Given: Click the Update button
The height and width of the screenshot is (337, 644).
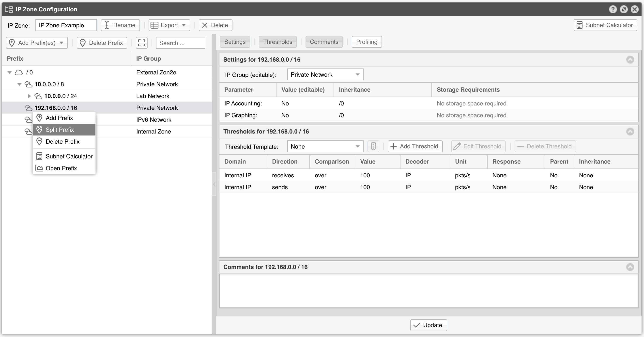Looking at the screenshot, I should [x=428, y=325].
